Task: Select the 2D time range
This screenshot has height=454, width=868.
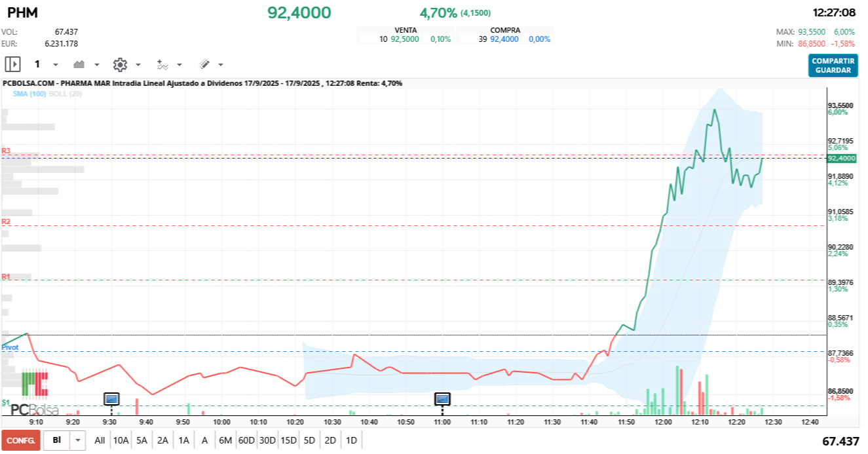Action: (x=330, y=440)
